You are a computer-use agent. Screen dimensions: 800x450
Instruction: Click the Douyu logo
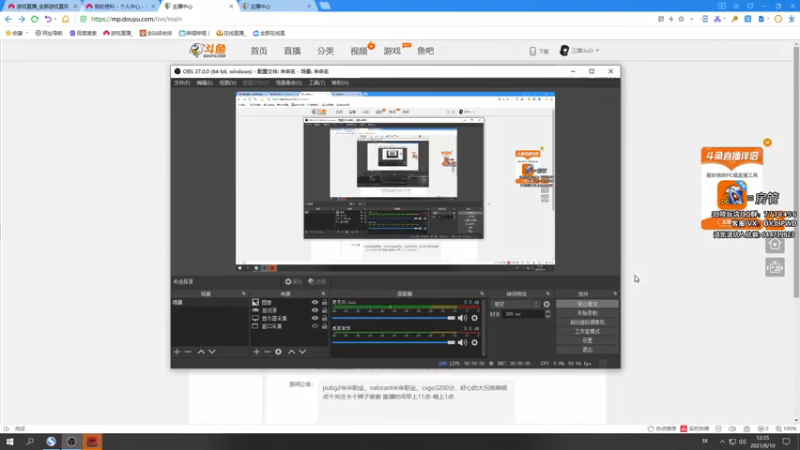point(207,50)
